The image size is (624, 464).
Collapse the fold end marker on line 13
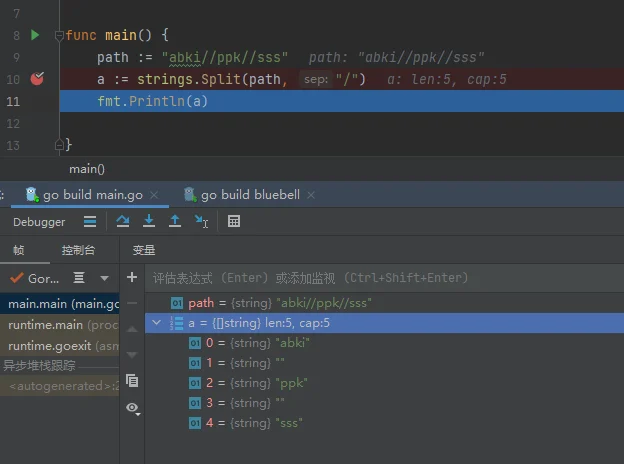tap(59, 145)
